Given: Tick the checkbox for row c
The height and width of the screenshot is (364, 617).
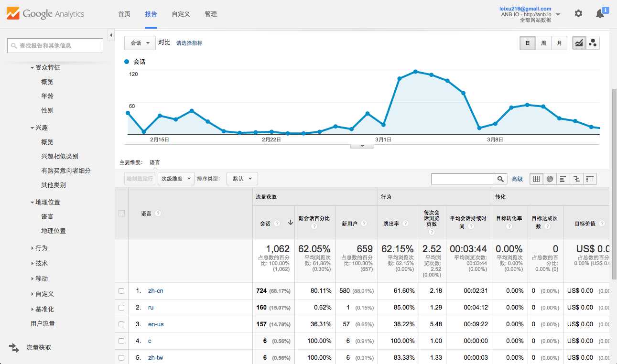Looking at the screenshot, I should pyautogui.click(x=121, y=341).
